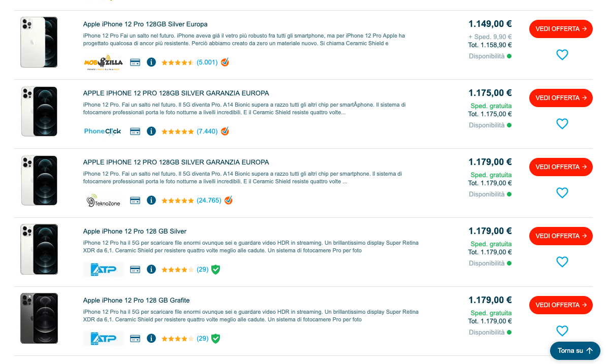Open the TeknoZone shop logo
608x364 pixels.
[x=103, y=201]
